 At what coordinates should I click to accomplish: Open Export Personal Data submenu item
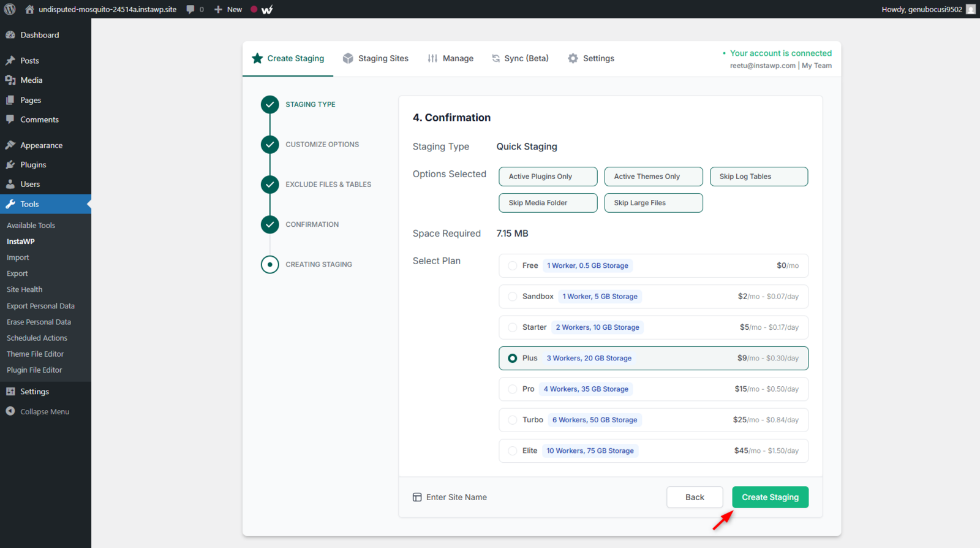(x=40, y=306)
